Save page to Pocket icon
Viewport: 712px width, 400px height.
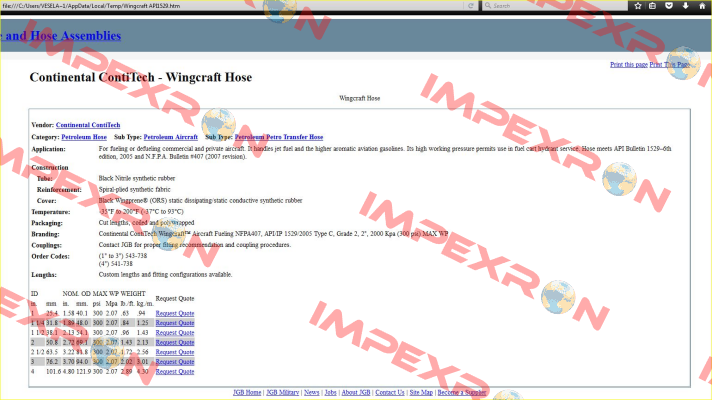(x=669, y=5)
